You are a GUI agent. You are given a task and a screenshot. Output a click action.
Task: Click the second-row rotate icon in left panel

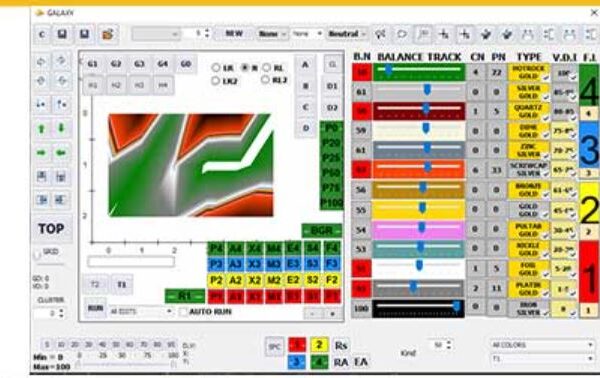(41, 81)
